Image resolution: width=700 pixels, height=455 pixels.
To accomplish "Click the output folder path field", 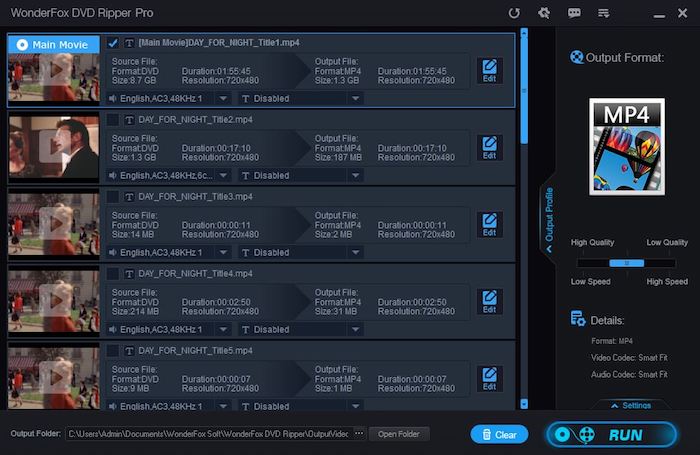I will click(x=209, y=434).
